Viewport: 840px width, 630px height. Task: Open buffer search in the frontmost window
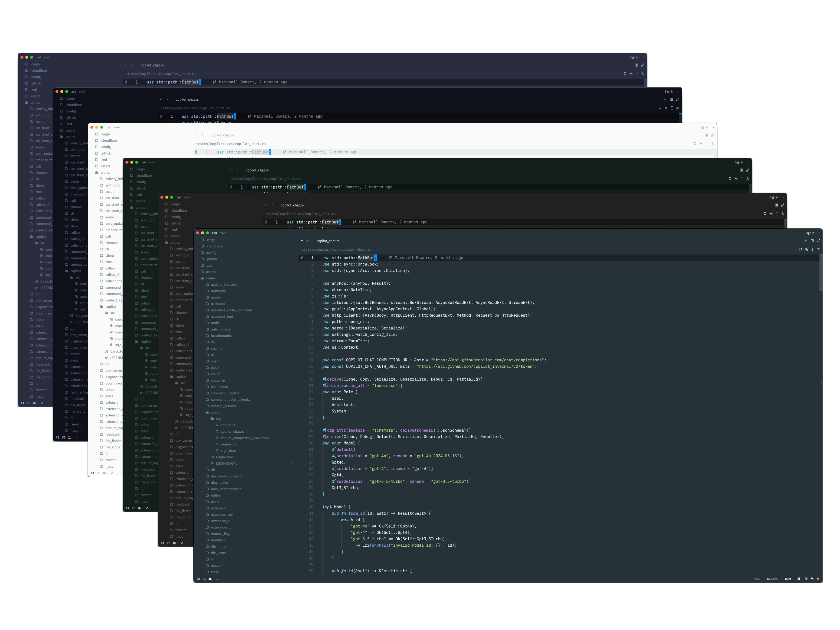(801, 249)
